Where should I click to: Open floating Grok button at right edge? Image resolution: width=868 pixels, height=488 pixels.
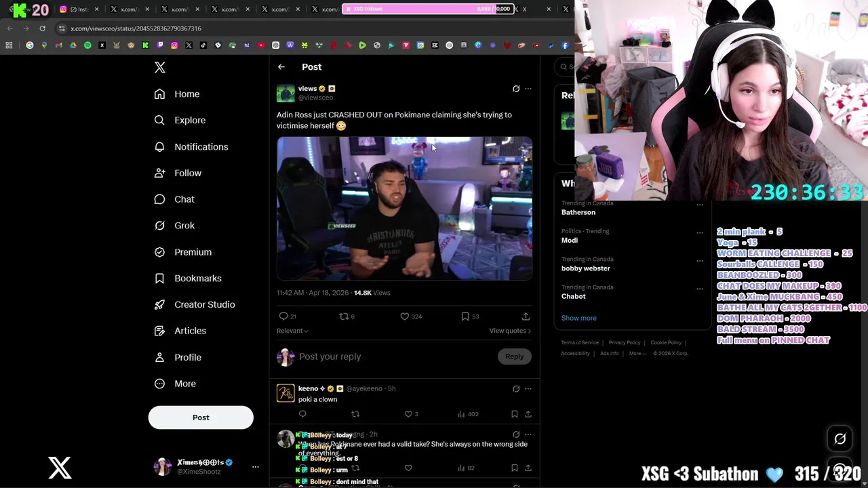(840, 439)
